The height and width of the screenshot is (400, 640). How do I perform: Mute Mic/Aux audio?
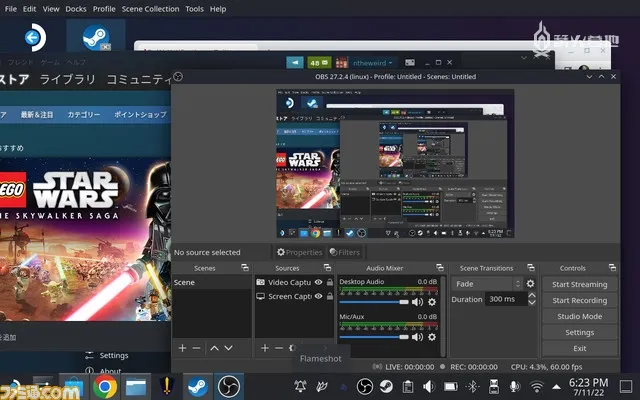417,337
